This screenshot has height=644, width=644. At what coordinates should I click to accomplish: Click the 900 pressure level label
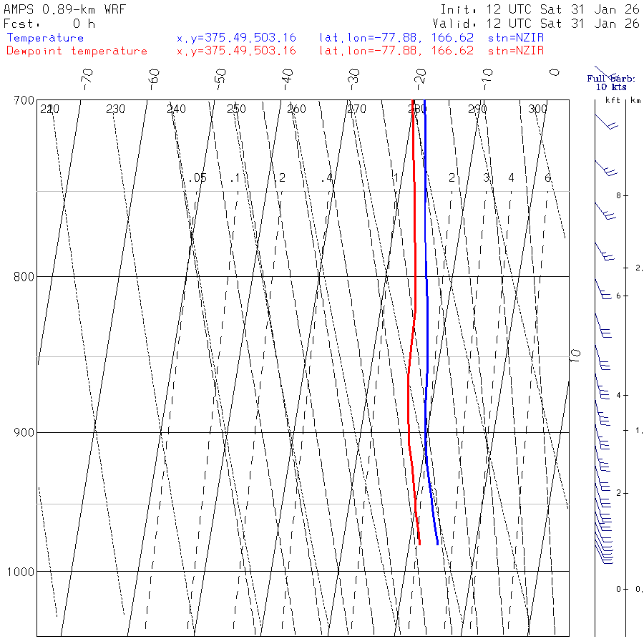(x=24, y=432)
